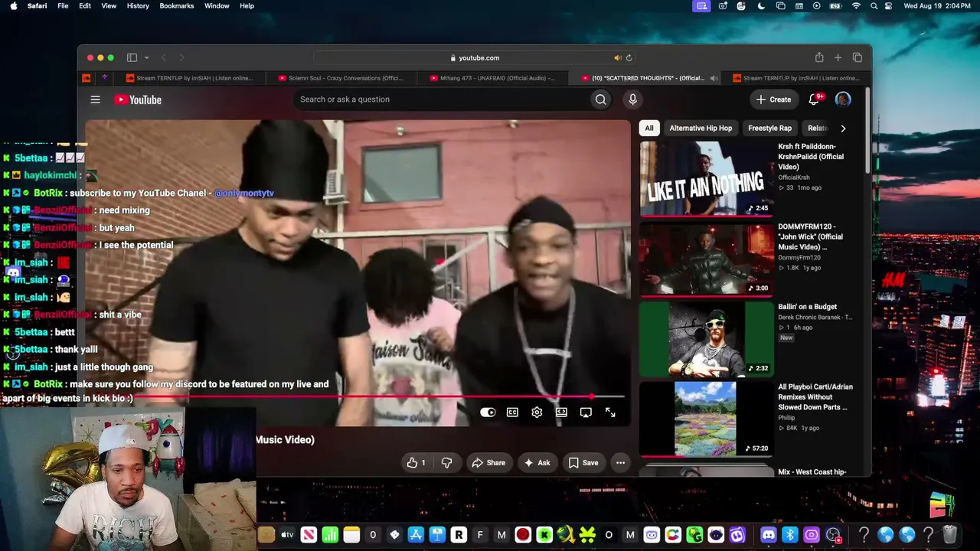Screen dimensions: 980x551
Task: Open Apple TV from the Dock
Action: point(287,535)
